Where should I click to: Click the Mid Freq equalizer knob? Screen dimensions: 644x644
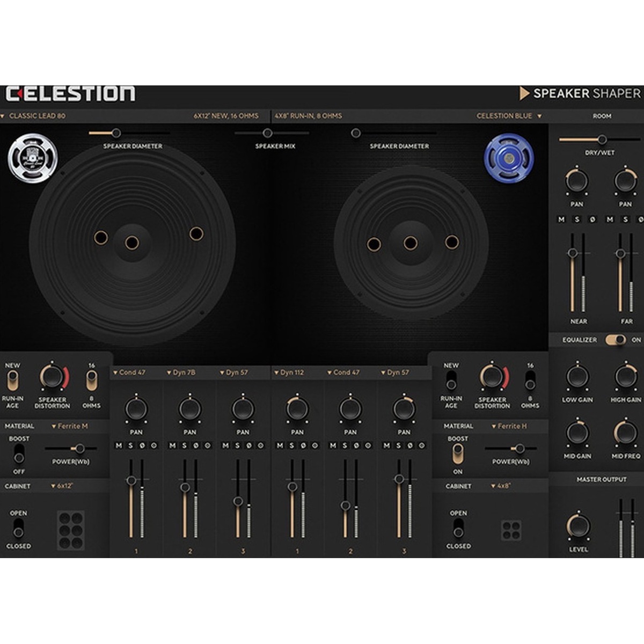click(625, 433)
